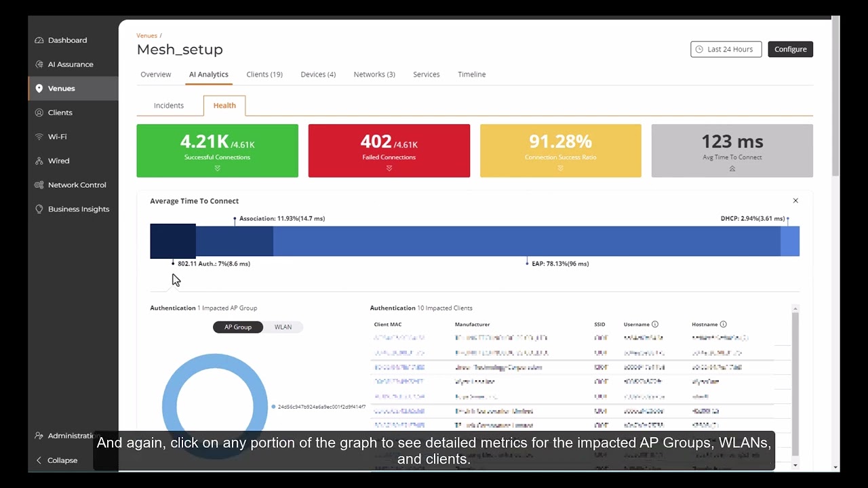The image size is (868, 488).
Task: Click the AP group ID legend entry
Action: point(319,407)
